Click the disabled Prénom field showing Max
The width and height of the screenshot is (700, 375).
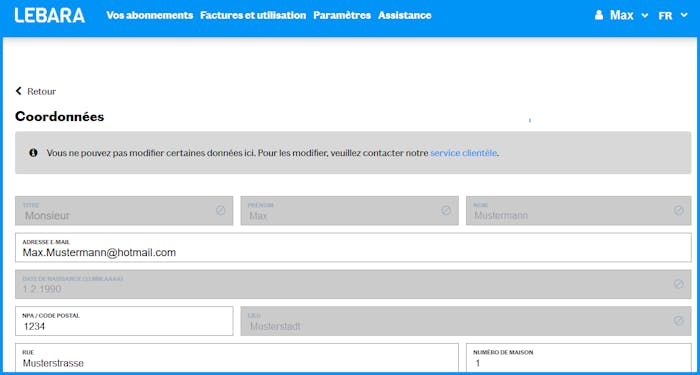click(350, 211)
